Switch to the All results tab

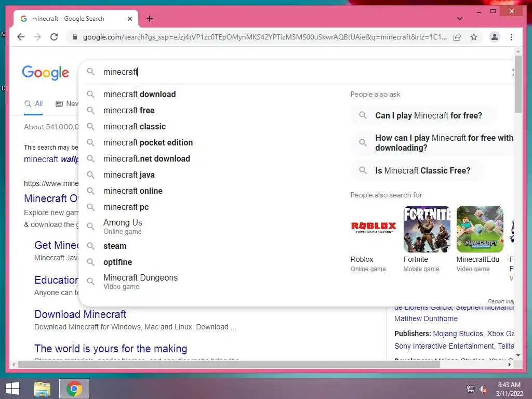point(33,104)
